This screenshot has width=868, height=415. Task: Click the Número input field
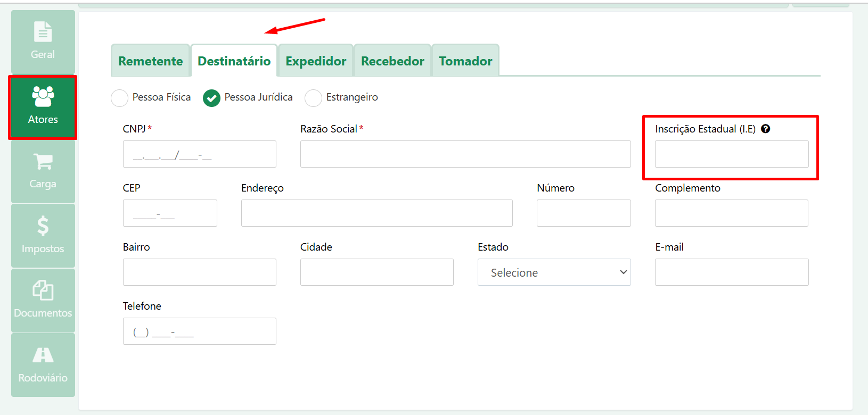tap(584, 213)
